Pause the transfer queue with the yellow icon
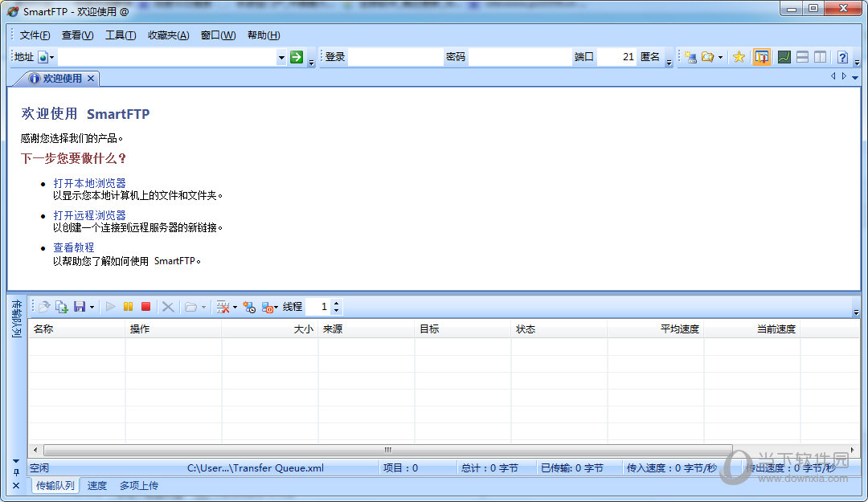The height and width of the screenshot is (502, 868). coord(128,307)
